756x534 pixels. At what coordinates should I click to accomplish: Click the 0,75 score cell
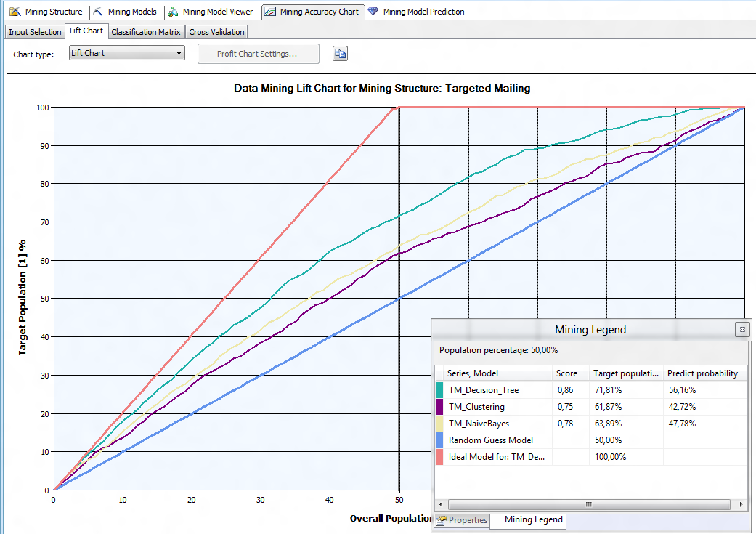[565, 407]
